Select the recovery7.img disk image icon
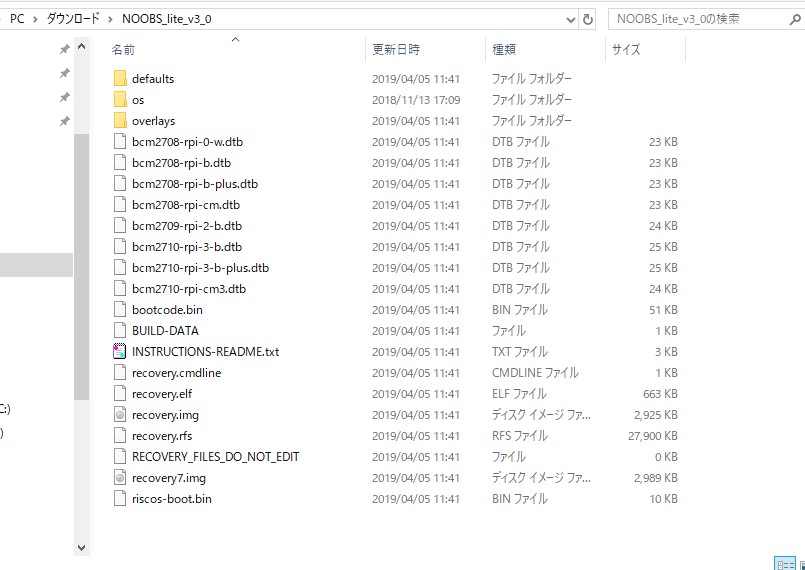 click(120, 478)
